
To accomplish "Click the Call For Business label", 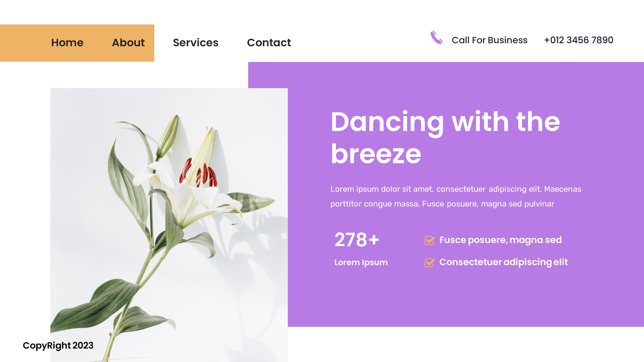I will pyautogui.click(x=490, y=40).
